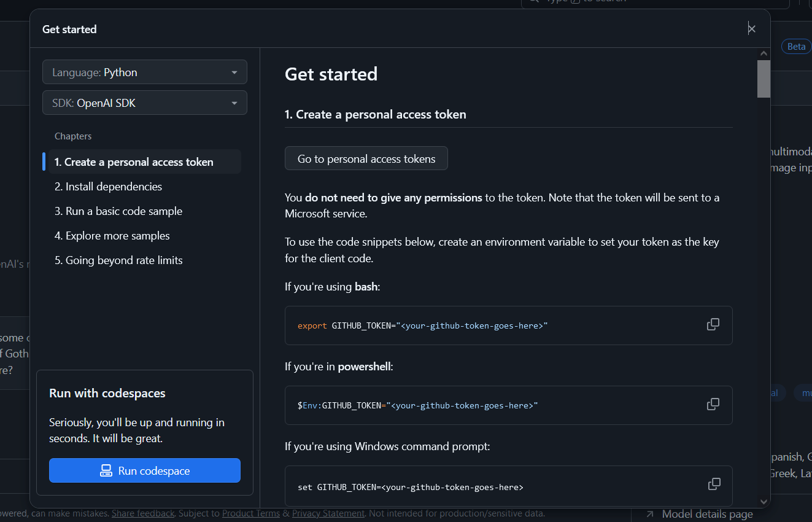Screen dimensions: 812x522
Task: Open Privacy Statement link in background page
Action: tap(328, 513)
